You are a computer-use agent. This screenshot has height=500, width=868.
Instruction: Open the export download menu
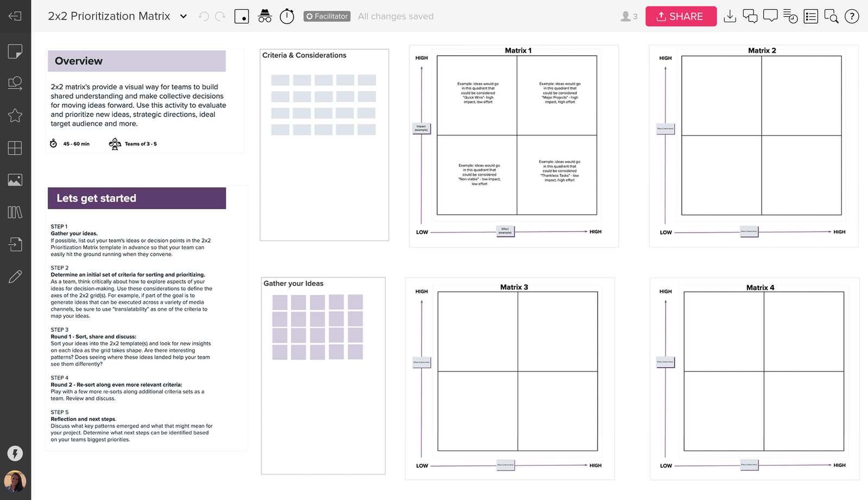point(730,16)
